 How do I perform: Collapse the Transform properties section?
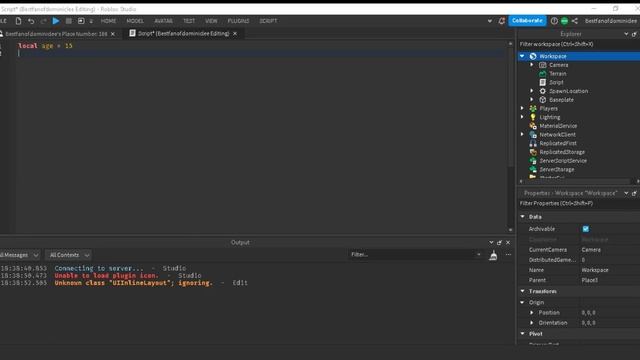tap(522, 291)
